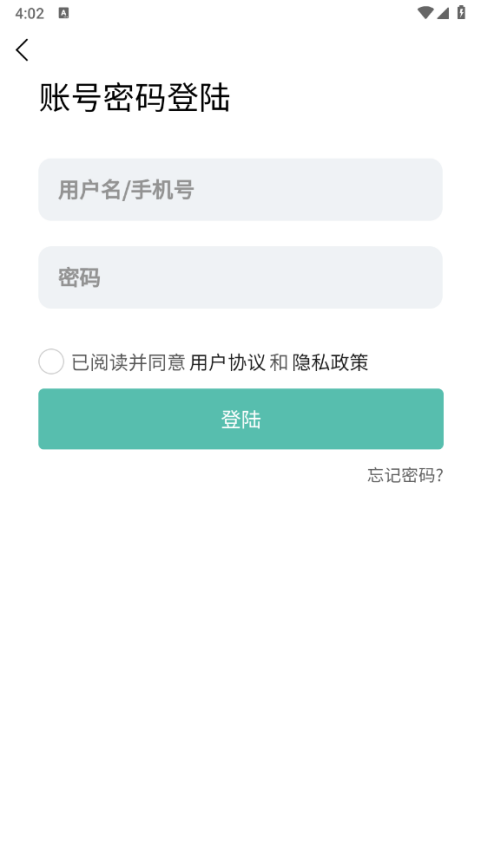The image size is (480, 853).
Task: Focus the 密码 password input field
Action: pos(240,277)
